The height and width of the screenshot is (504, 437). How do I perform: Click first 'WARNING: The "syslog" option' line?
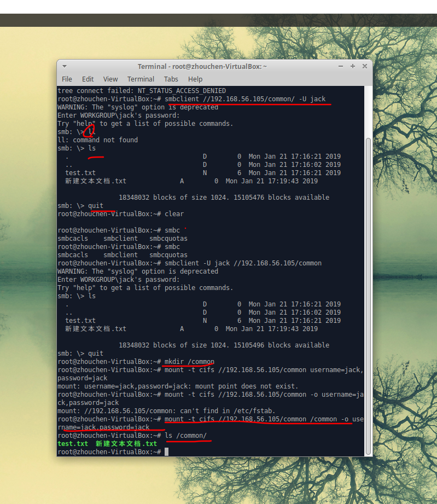tap(138, 107)
